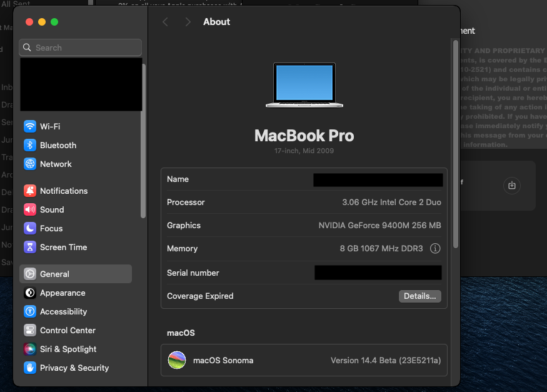Select the General label in sidebar
The height and width of the screenshot is (392, 547).
54,274
